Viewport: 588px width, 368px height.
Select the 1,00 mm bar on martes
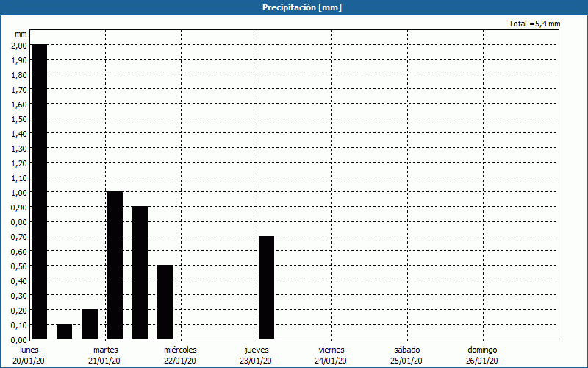coord(115,265)
